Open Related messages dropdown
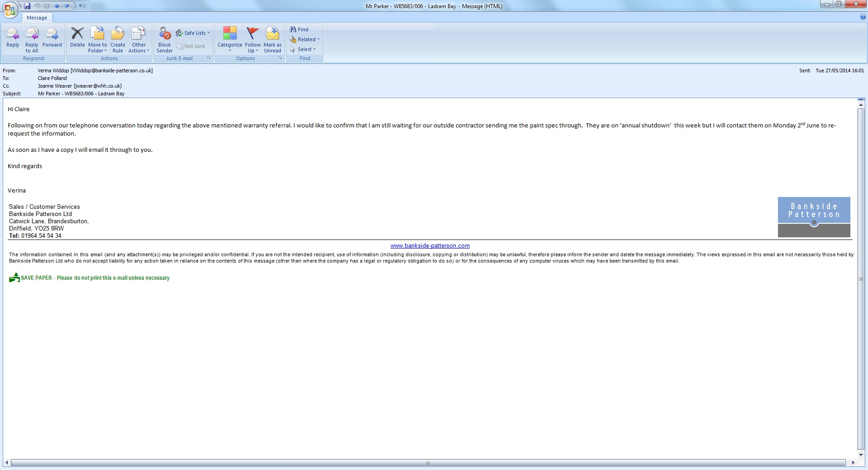This screenshot has height=470, width=868. tap(304, 39)
